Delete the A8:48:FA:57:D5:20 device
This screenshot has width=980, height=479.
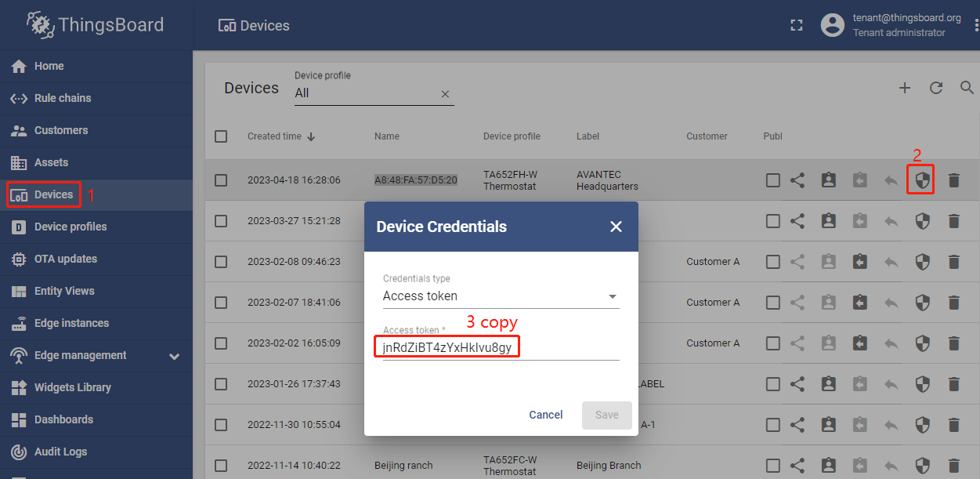point(953,180)
